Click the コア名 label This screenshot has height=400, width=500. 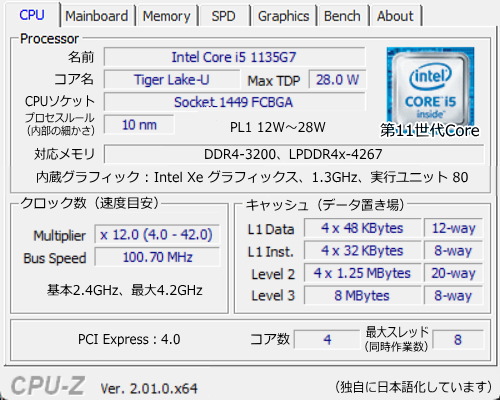click(x=74, y=79)
